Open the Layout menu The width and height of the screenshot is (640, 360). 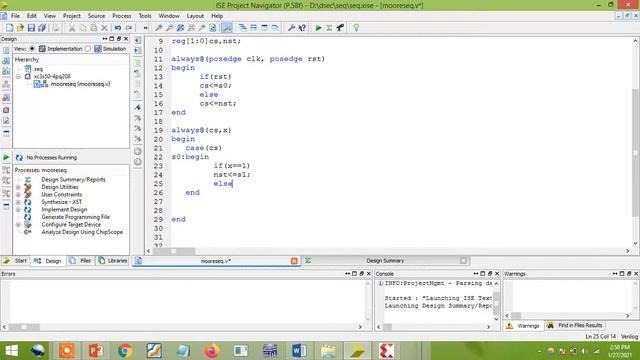pyautogui.click(x=195, y=16)
